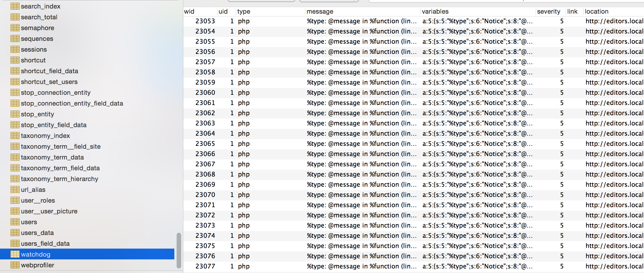Viewport: 644px width, 273px height.
Task: Open the webprofiler table name
Action: [37, 265]
